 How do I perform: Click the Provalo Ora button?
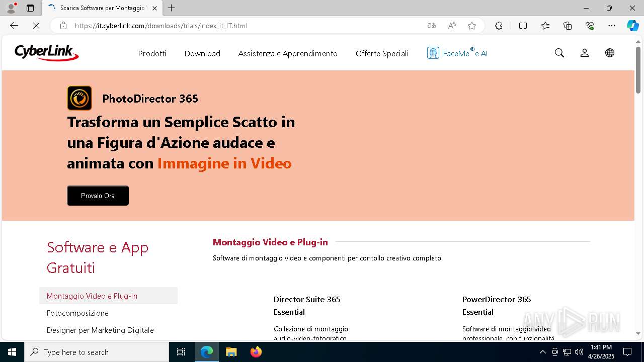(98, 196)
